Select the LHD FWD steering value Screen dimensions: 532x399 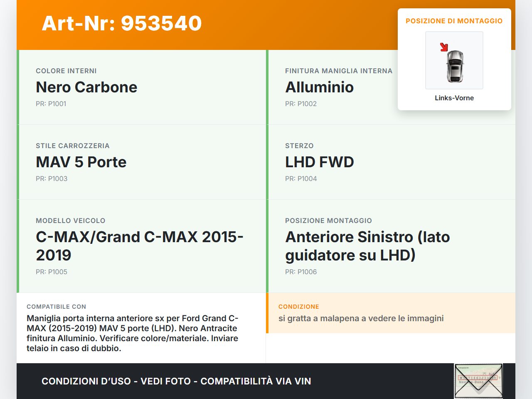319,162
